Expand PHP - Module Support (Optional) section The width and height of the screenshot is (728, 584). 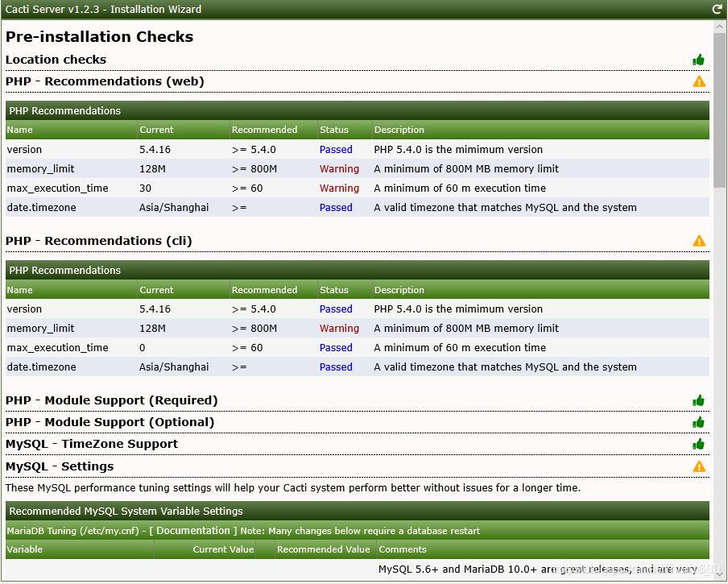(x=110, y=422)
